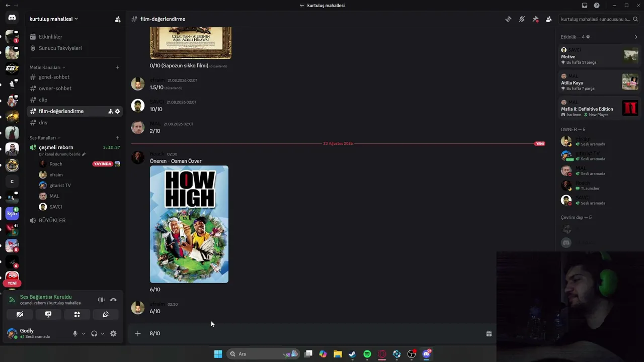Open the Motive activity card

tap(599, 56)
